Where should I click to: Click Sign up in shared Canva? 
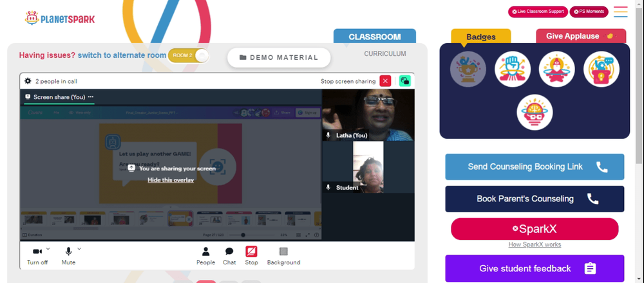pyautogui.click(x=308, y=113)
